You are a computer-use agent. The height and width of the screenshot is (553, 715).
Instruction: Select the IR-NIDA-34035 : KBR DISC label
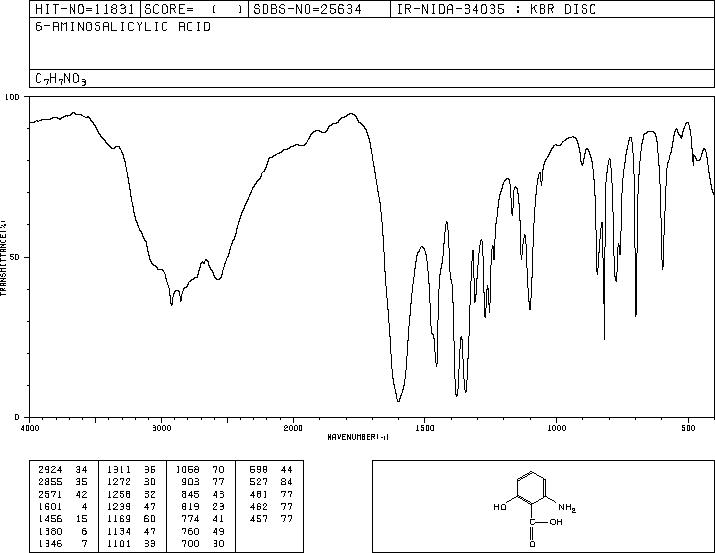(496, 9)
